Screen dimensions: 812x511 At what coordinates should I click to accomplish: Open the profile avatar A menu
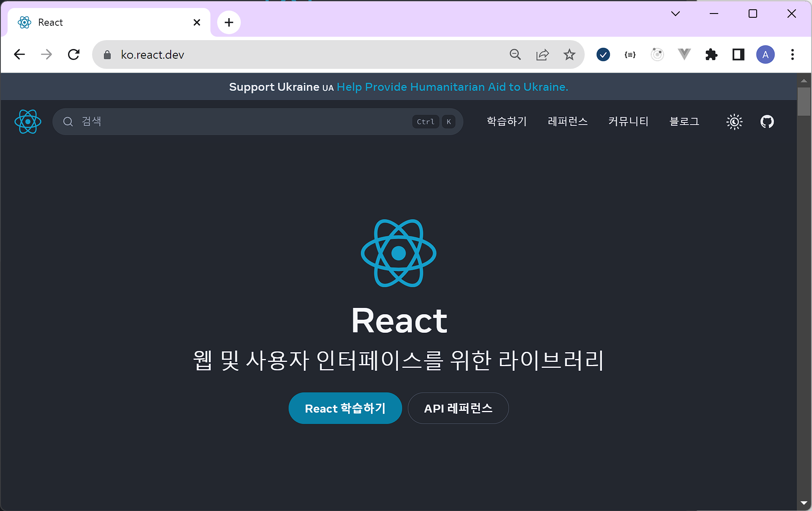pos(765,55)
